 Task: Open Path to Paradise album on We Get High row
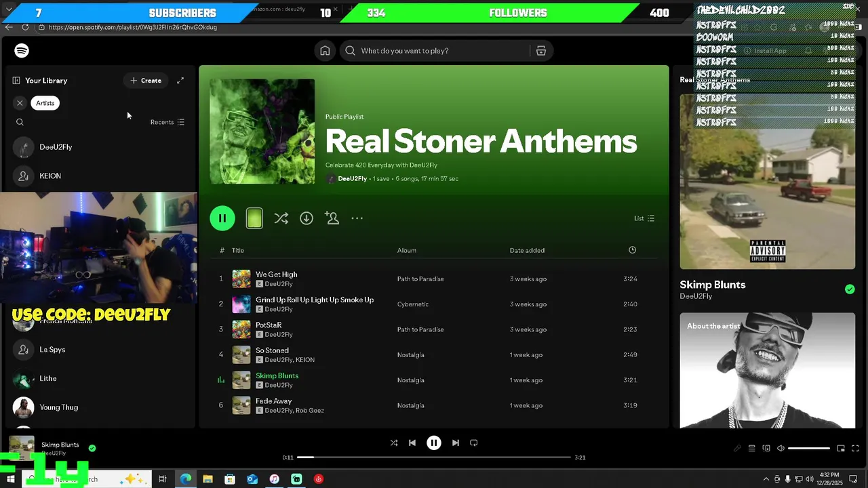tap(420, 279)
